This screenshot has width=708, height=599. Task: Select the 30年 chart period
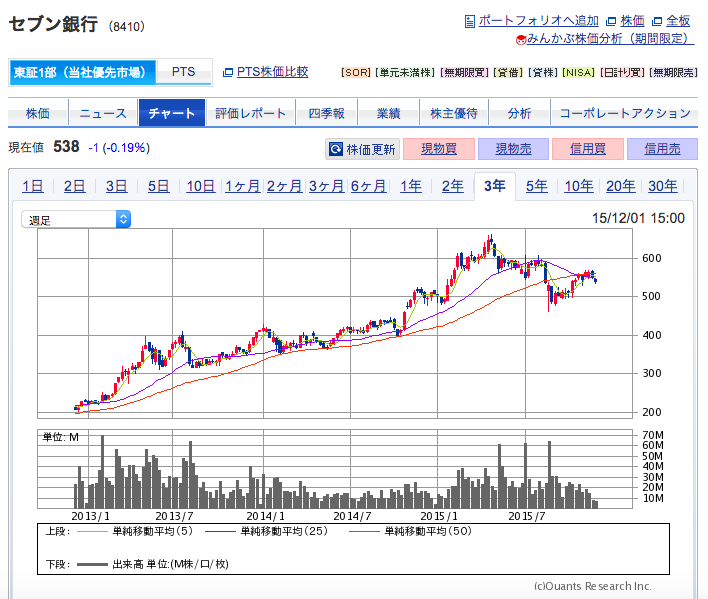click(663, 186)
